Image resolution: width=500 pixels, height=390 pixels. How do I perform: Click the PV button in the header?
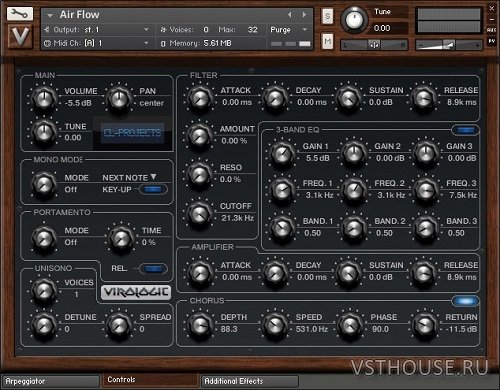(492, 41)
